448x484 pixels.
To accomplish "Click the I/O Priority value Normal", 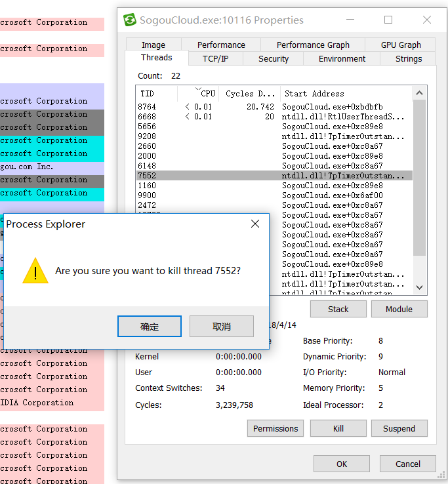I will coord(392,373).
